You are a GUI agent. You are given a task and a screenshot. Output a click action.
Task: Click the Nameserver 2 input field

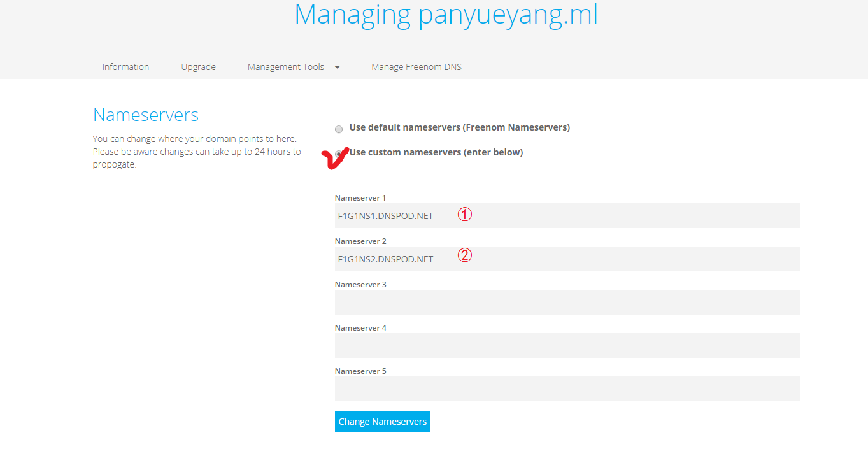567,259
